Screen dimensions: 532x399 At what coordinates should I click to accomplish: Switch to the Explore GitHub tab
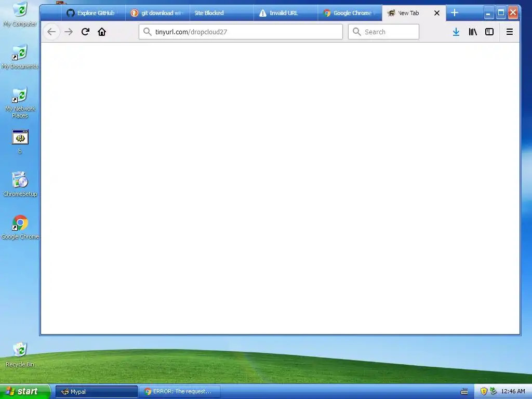click(x=94, y=13)
